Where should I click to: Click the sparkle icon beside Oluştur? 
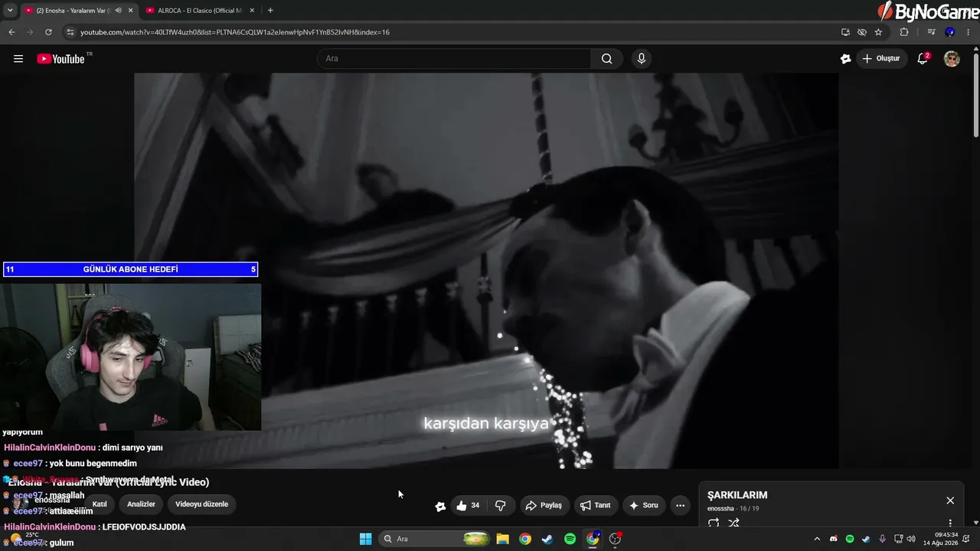(x=845, y=59)
